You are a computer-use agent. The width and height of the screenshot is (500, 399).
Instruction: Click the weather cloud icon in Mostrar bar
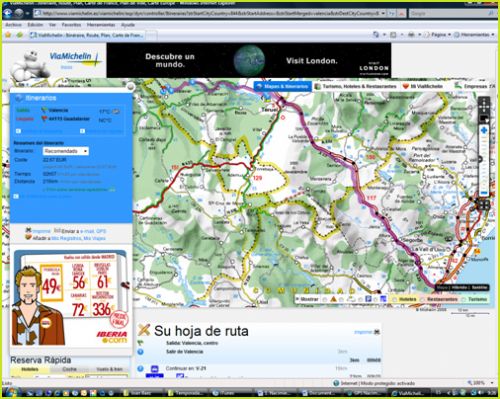(351, 299)
